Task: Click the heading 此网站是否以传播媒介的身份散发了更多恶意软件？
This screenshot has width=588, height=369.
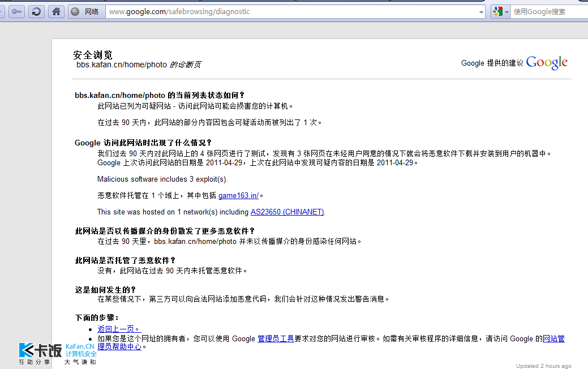Action: [165, 231]
